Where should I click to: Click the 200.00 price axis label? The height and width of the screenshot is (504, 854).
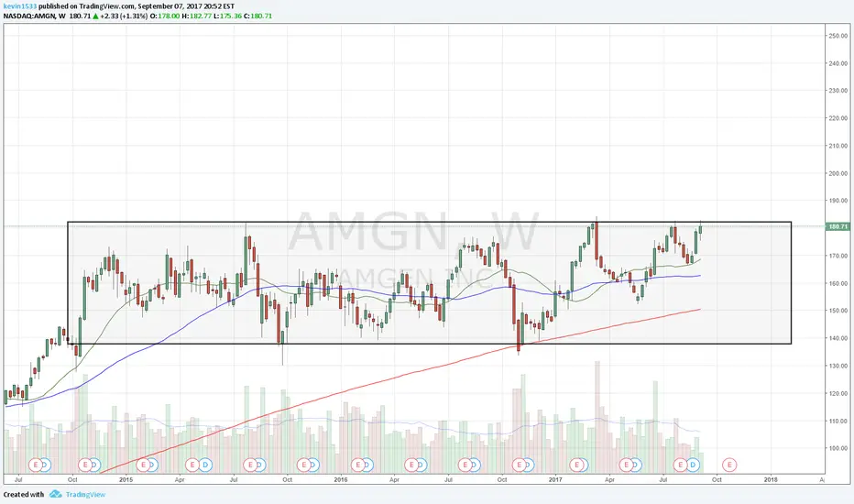coord(838,173)
